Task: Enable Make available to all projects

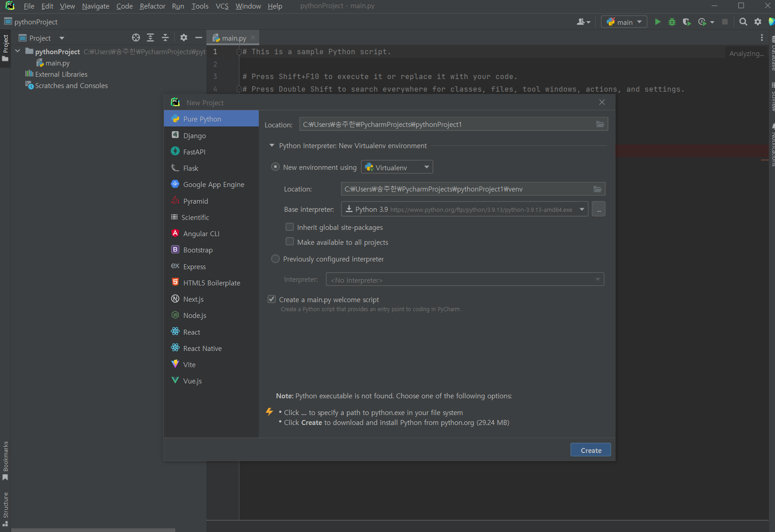Action: tap(290, 242)
